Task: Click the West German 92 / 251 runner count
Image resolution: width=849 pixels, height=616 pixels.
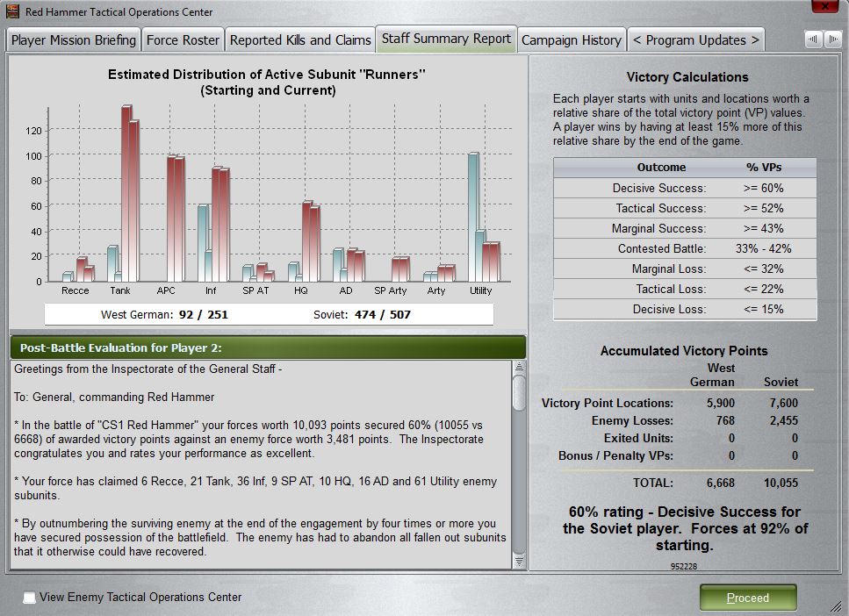Action: click(203, 314)
